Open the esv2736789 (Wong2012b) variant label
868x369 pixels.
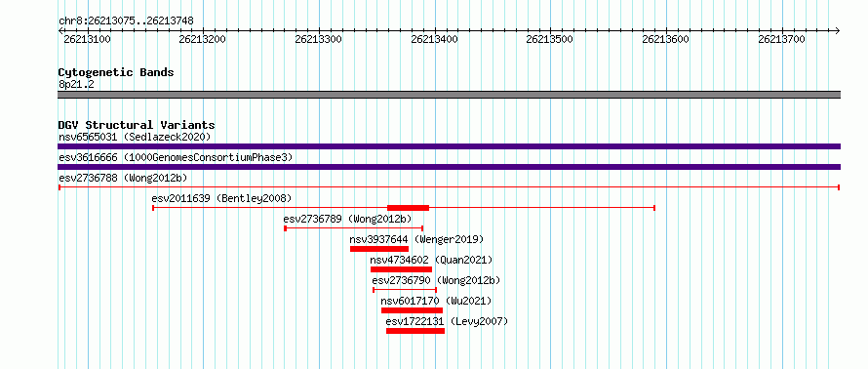coord(347,219)
